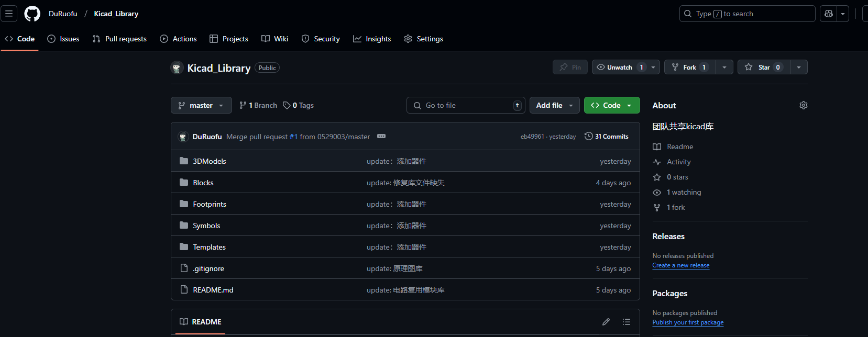Click the About settings gear icon
This screenshot has height=337, width=868.
point(803,105)
